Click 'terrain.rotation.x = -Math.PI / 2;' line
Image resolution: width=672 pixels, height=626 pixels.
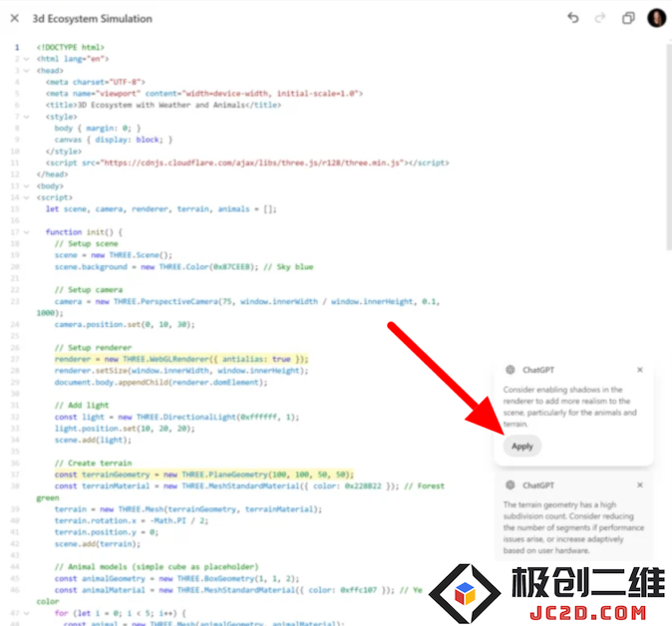[x=132, y=520]
